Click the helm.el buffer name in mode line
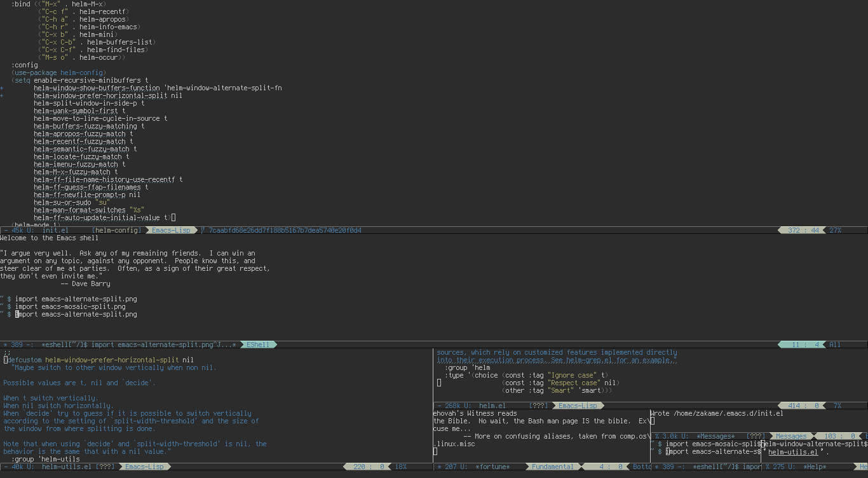The image size is (868, 478). (x=492, y=406)
